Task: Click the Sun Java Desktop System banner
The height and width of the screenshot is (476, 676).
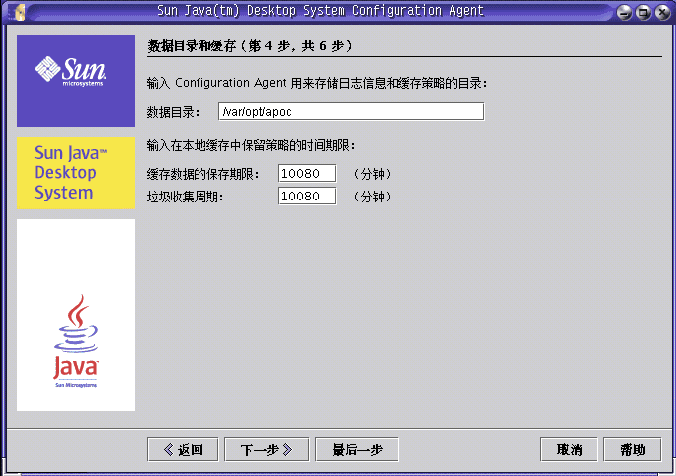Action: 76,173
